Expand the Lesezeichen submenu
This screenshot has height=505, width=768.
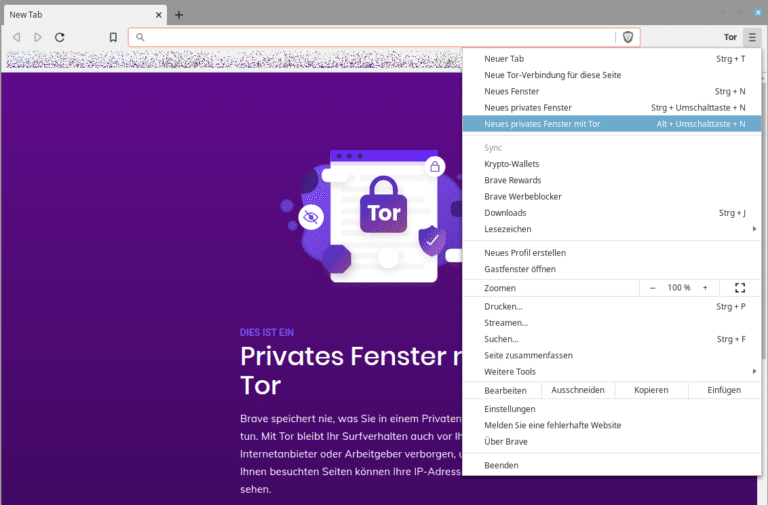[x=612, y=229]
